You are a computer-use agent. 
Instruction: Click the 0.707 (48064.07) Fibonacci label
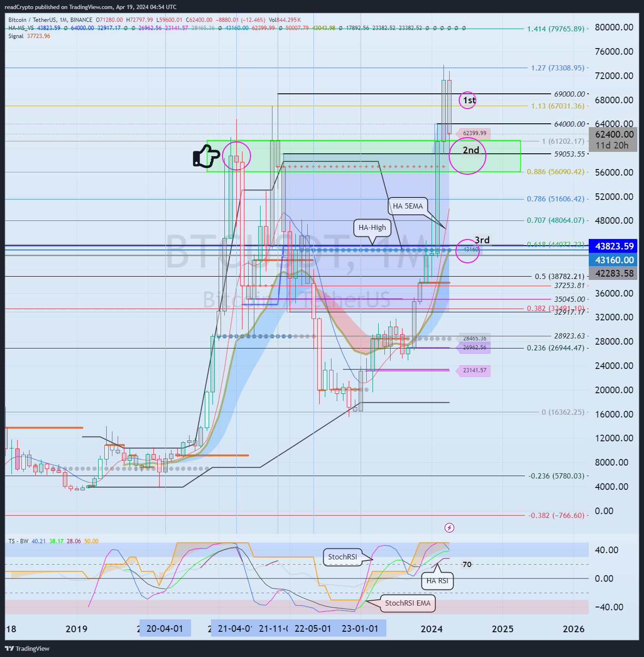tap(555, 220)
